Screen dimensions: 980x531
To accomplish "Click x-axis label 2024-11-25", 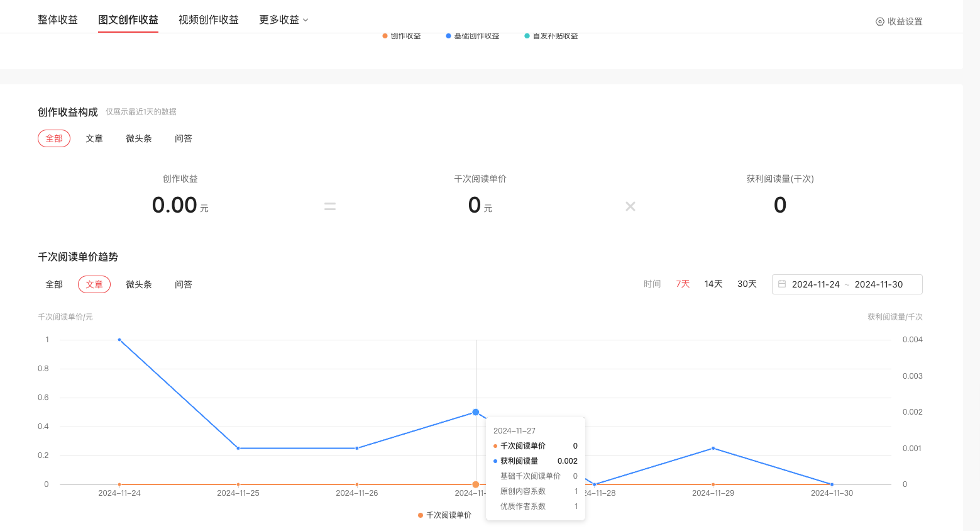I will 238,493.
